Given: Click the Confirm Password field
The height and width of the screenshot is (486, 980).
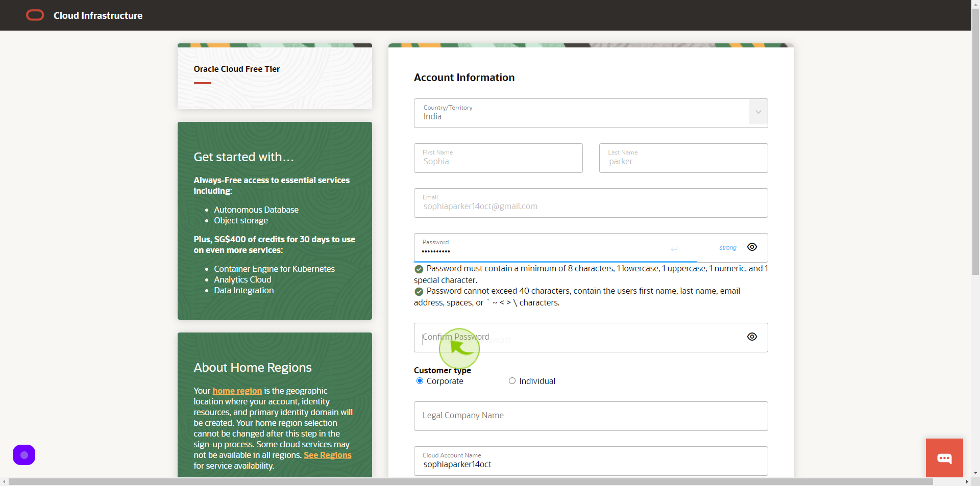Looking at the screenshot, I should (x=591, y=338).
